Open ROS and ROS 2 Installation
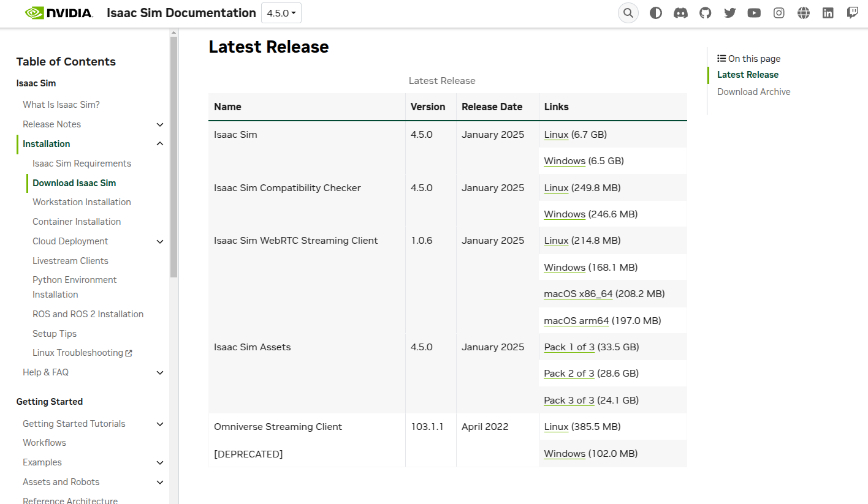The width and height of the screenshot is (868, 504). pyautogui.click(x=88, y=314)
